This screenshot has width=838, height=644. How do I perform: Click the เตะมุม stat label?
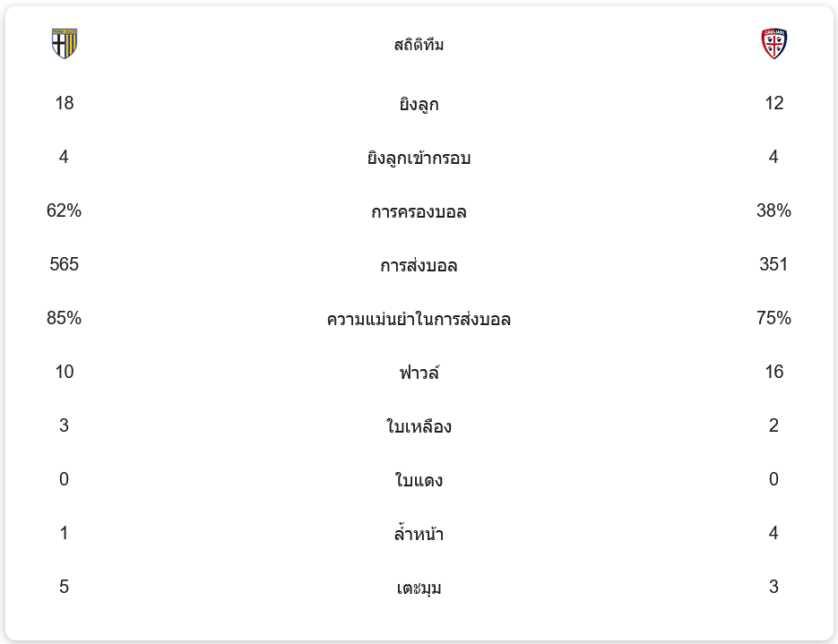pos(419,588)
